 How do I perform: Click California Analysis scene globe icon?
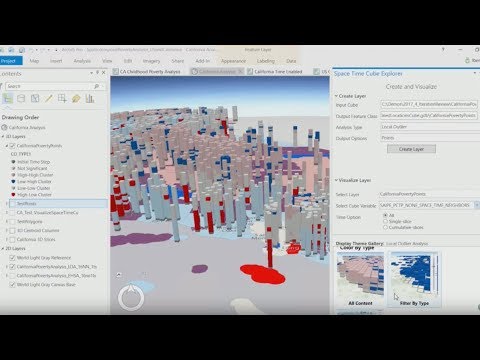pyautogui.click(x=4, y=127)
